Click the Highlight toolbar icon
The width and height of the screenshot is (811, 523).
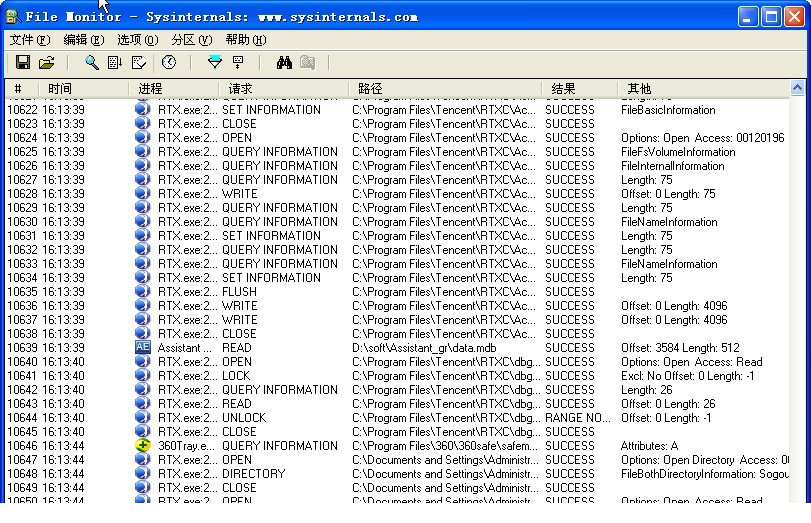point(238,63)
